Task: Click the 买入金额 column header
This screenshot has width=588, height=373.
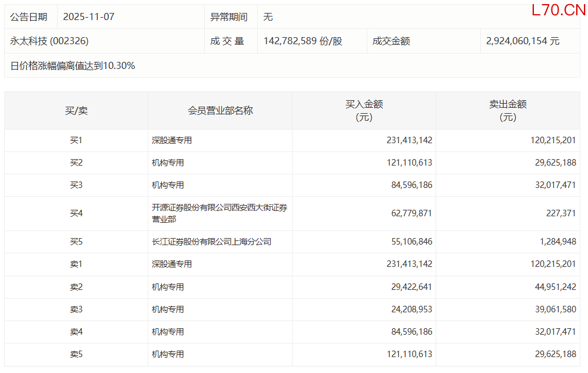Action: pos(364,111)
